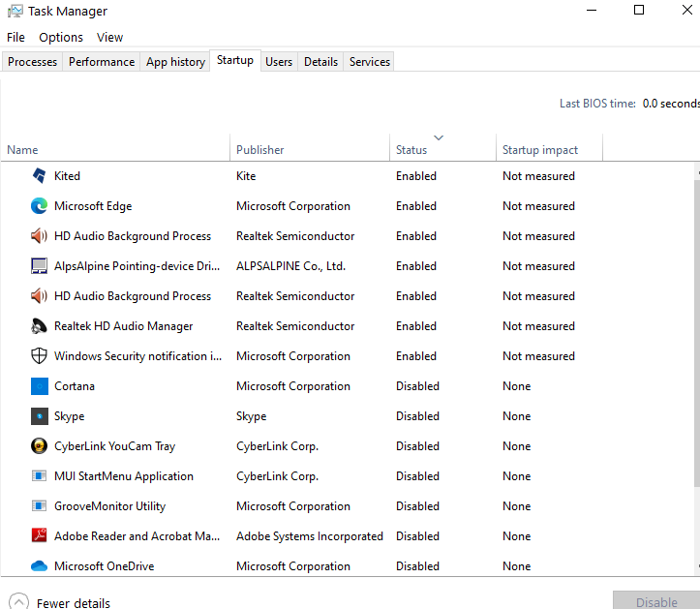Click the MUI StartMenu Application icon

coord(40,476)
